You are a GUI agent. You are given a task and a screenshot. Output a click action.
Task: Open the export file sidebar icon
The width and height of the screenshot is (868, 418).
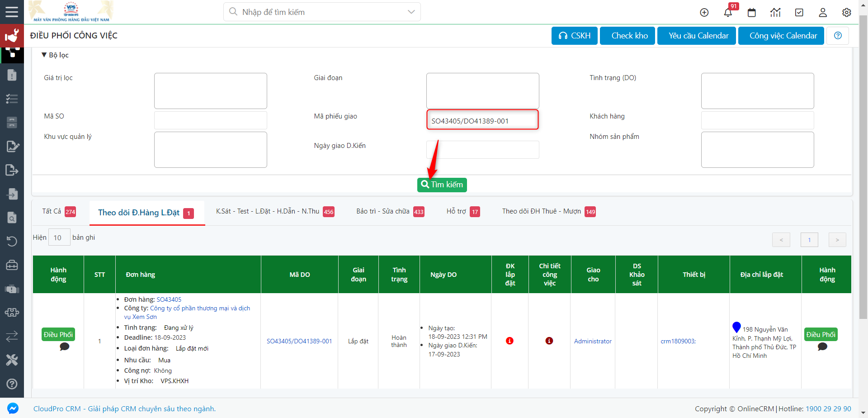click(12, 170)
